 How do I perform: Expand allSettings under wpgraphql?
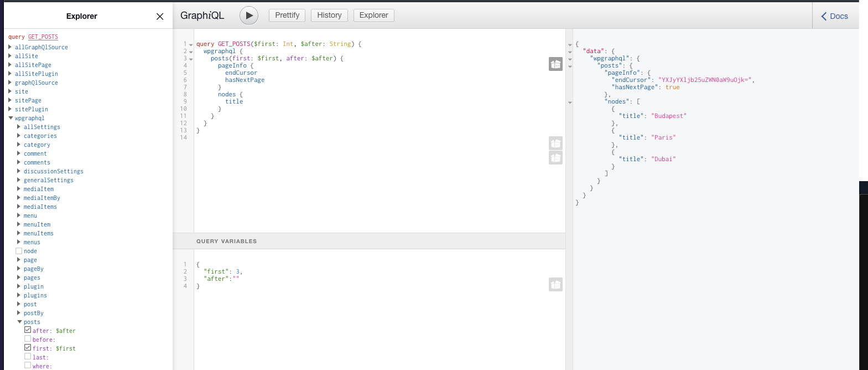19,127
